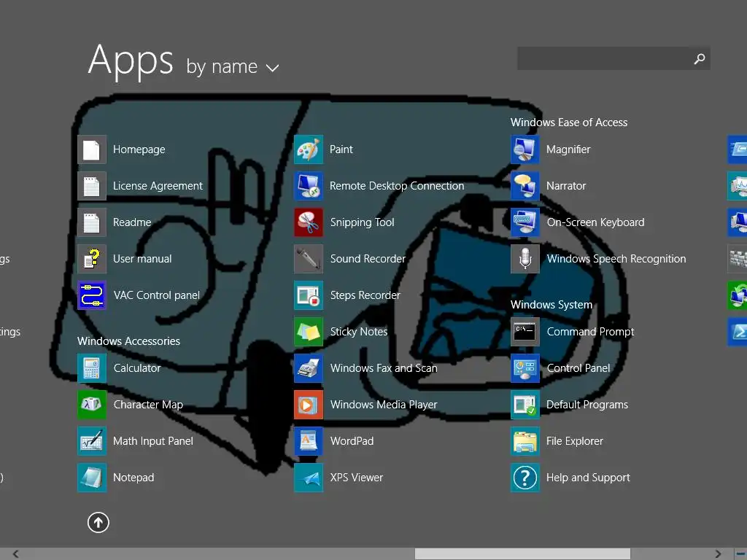Launch the Windows Speech Recognition icon
The image size is (747, 560).
525,259
